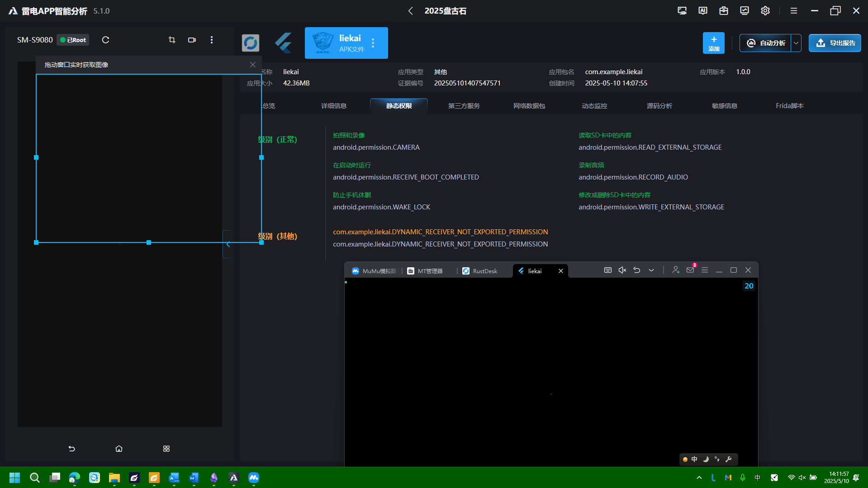Screen dimensions: 868x488
Task: Select the android.permission.CAMERA entry
Action: pos(376,147)
